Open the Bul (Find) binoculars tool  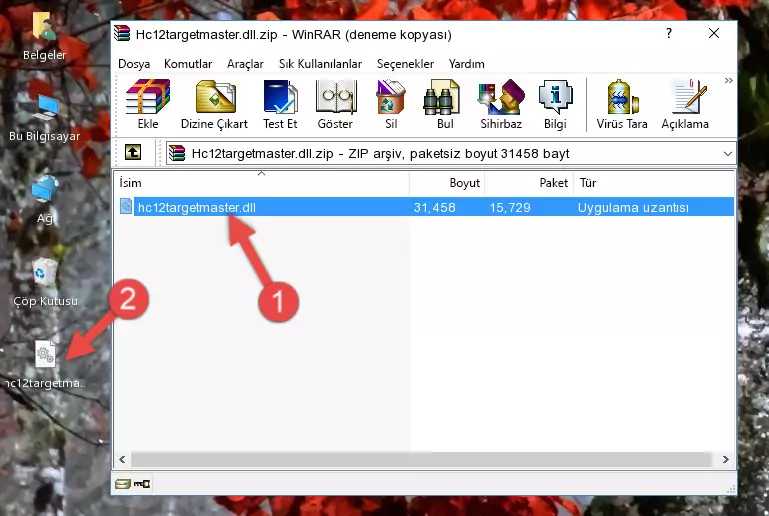[444, 104]
